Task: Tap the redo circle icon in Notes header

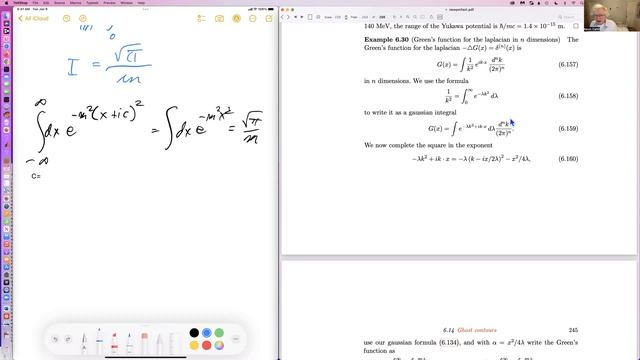Action: tap(83, 18)
